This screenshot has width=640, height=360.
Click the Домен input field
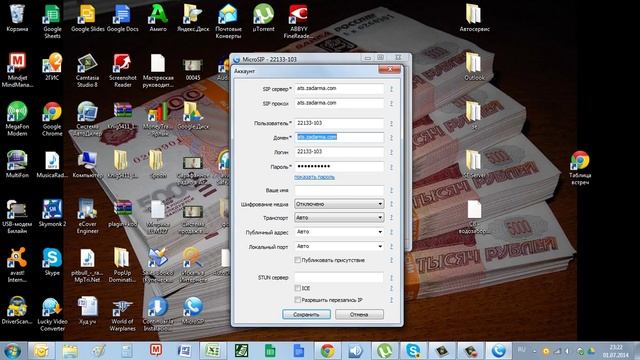click(x=339, y=137)
